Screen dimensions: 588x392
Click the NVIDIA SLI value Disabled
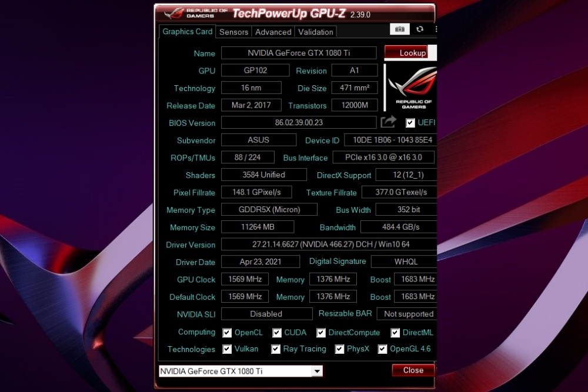click(266, 314)
